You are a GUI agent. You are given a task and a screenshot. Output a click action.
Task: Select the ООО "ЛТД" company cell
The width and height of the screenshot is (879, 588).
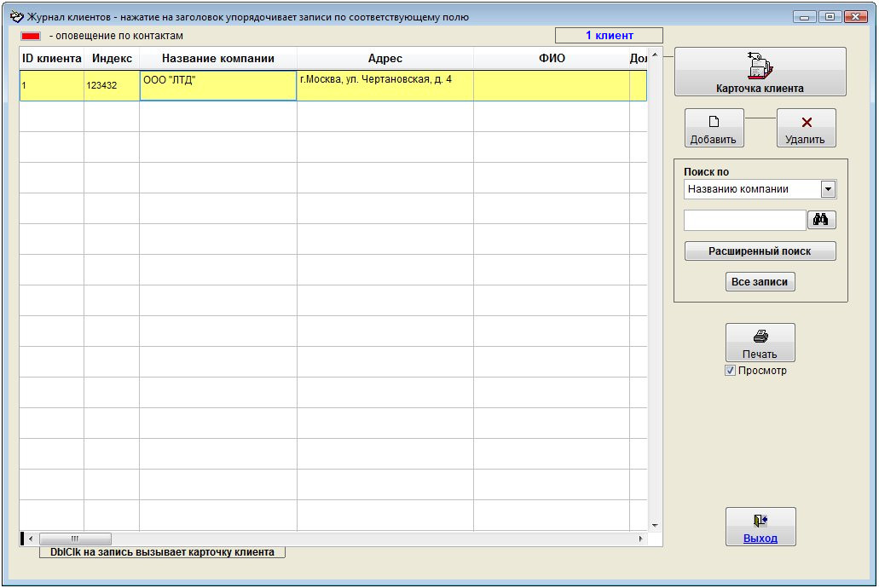(x=218, y=85)
